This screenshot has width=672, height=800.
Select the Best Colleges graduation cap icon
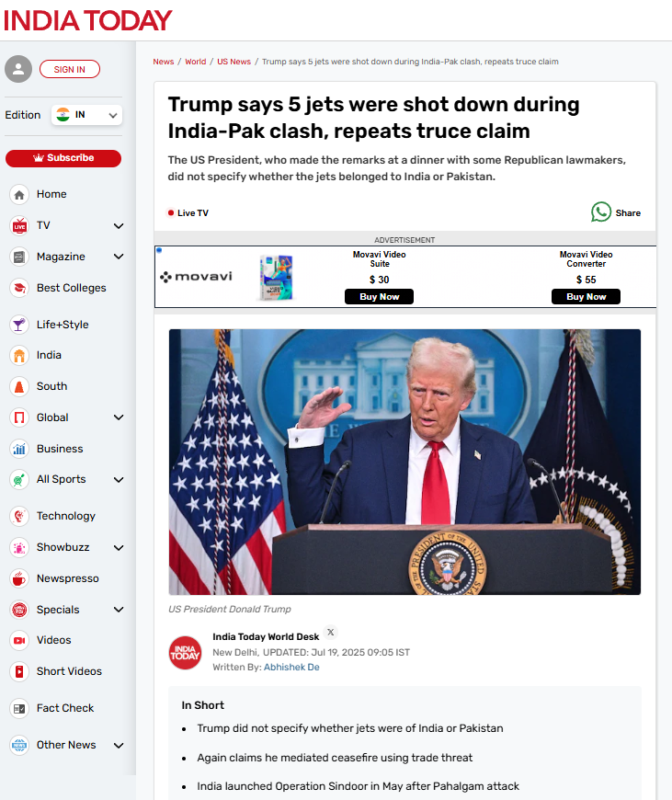tap(19, 288)
